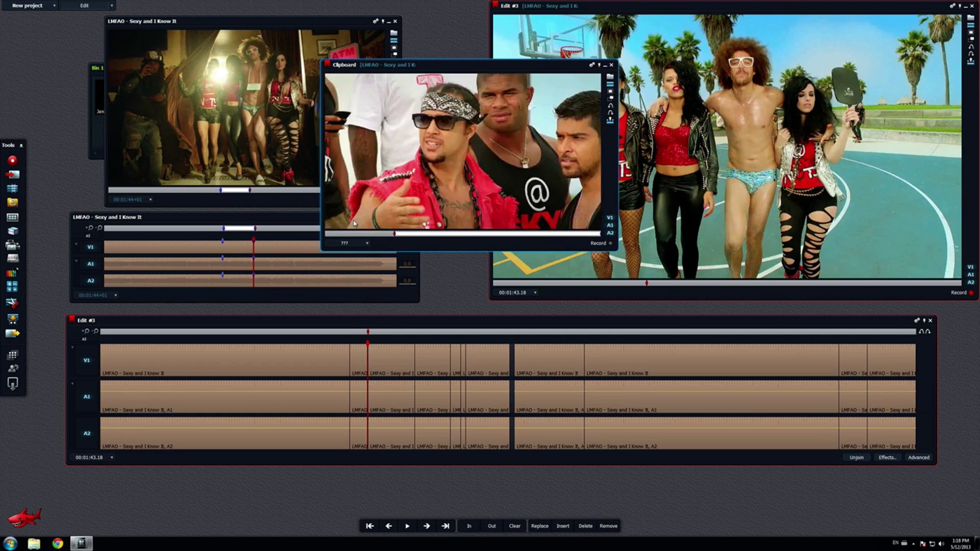Click the Replace button
Viewport: 980px width, 551px height.
pyautogui.click(x=539, y=526)
